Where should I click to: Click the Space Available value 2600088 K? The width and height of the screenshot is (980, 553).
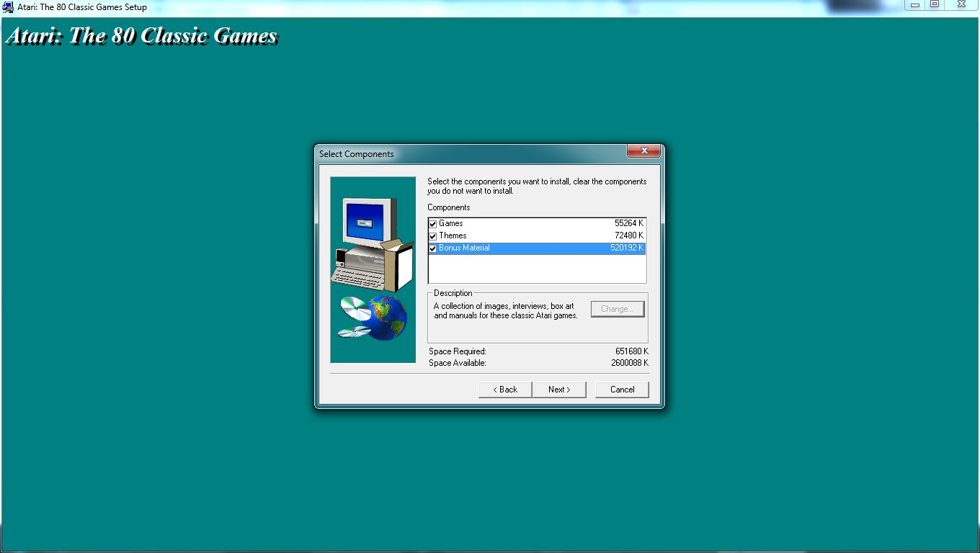click(x=630, y=363)
